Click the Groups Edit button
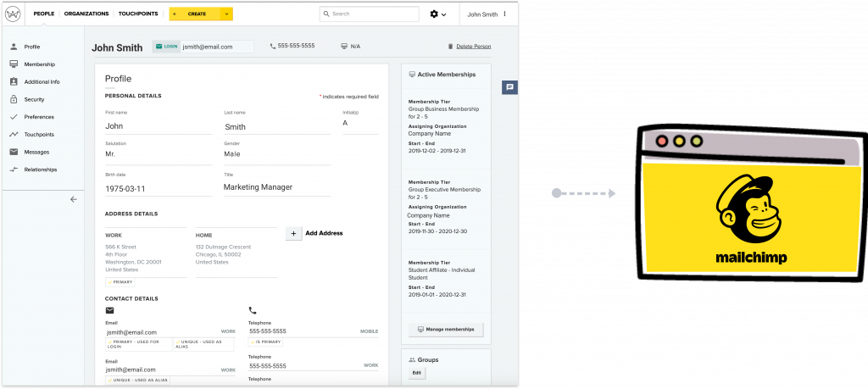The image size is (868, 389). (417, 373)
